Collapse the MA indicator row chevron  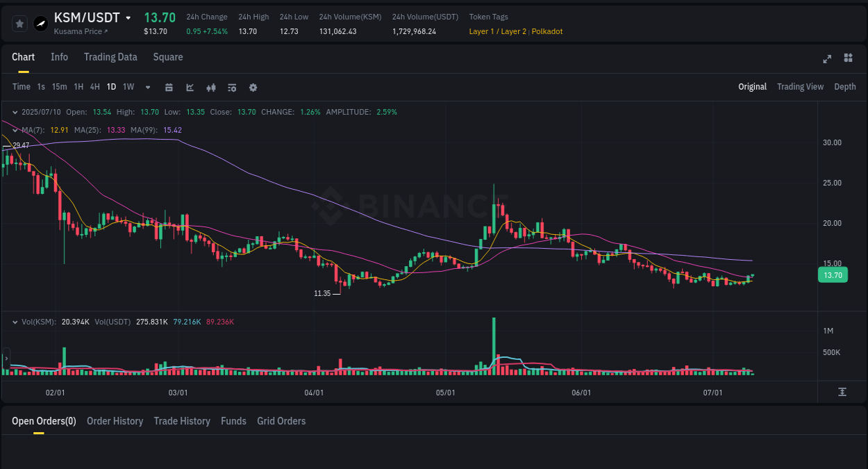coord(15,130)
